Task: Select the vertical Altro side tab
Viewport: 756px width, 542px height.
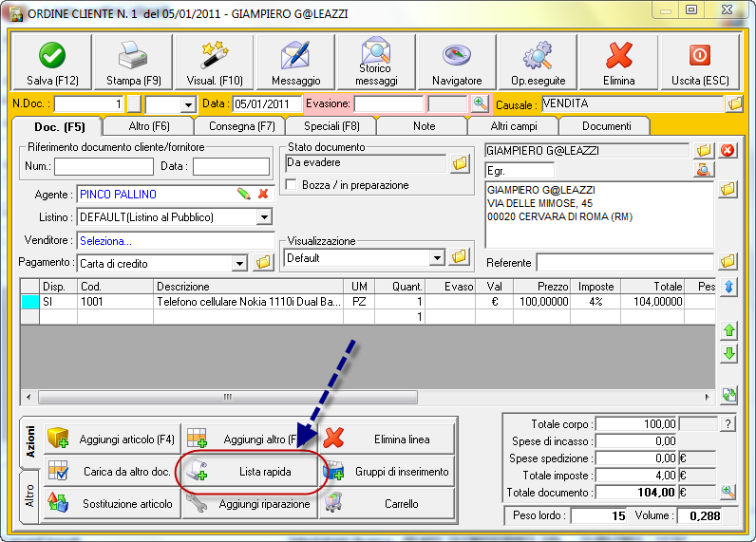Action: [x=29, y=496]
